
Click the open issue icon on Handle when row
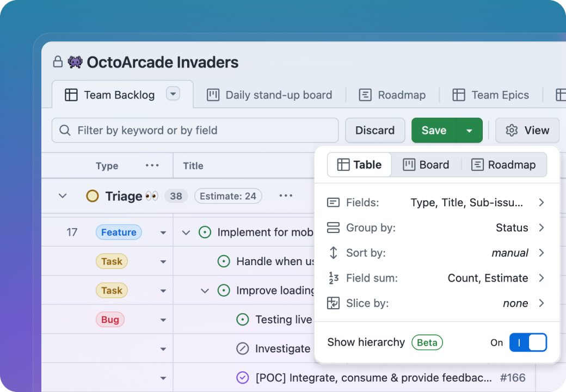click(224, 261)
